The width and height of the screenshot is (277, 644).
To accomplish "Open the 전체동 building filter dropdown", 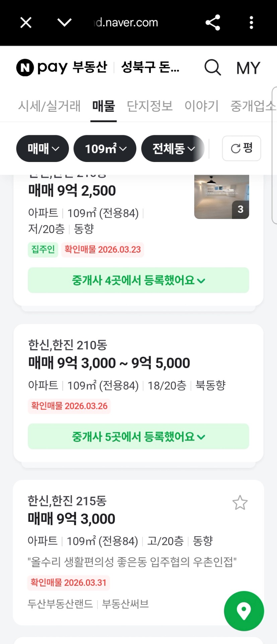I will [x=173, y=149].
